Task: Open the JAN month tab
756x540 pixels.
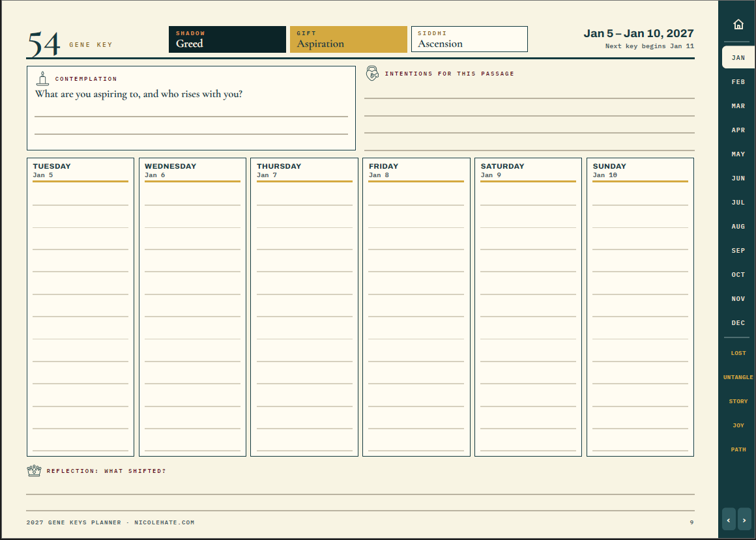Action: coord(738,58)
